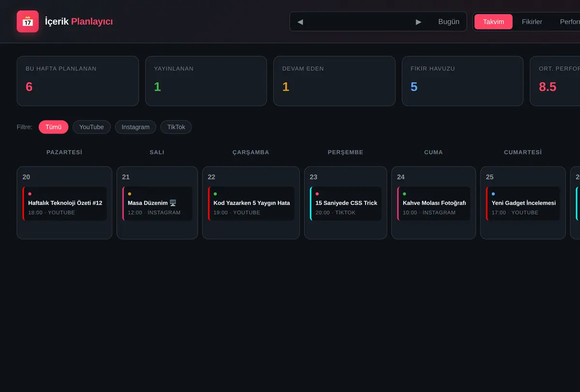Click the Cuma column header
580x392 pixels.
(x=434, y=152)
